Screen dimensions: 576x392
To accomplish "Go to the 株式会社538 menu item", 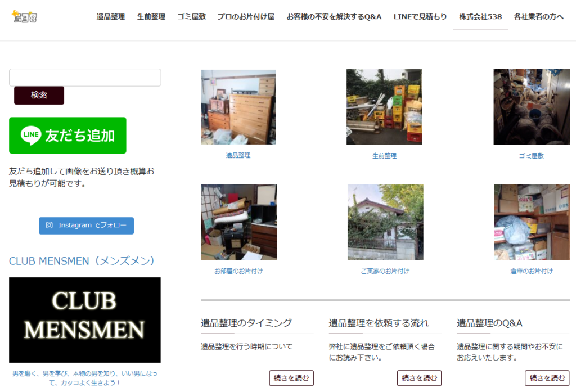I will pos(480,17).
